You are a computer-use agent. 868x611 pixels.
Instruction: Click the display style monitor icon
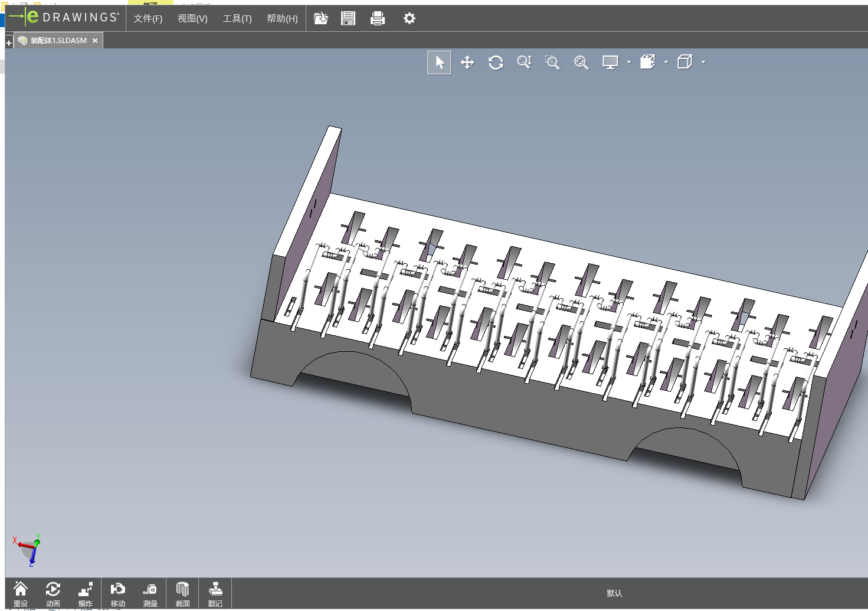610,62
